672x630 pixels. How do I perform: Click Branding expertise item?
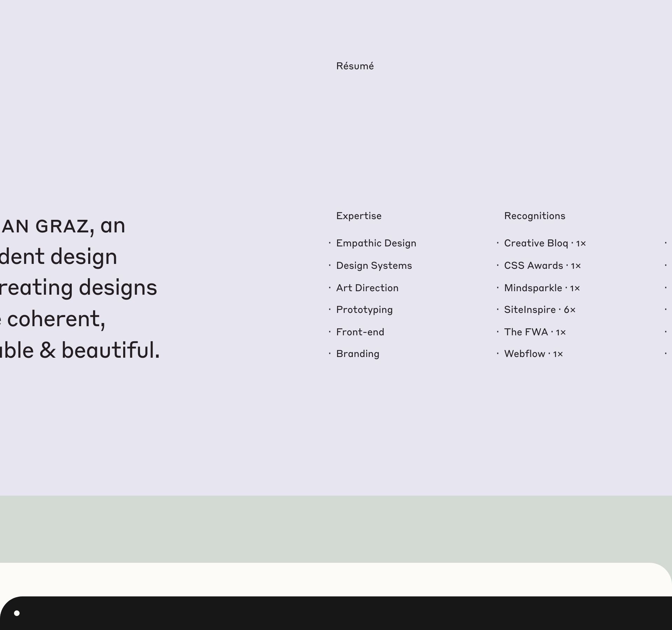[357, 354]
